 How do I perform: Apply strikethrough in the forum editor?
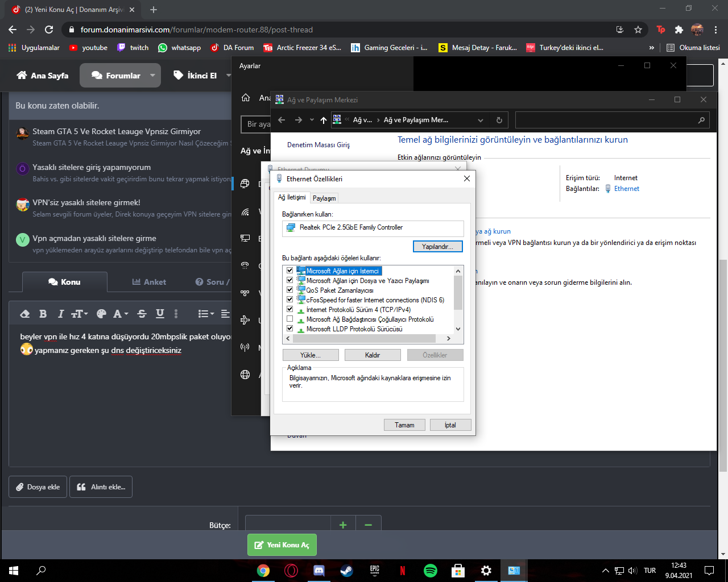click(x=142, y=314)
